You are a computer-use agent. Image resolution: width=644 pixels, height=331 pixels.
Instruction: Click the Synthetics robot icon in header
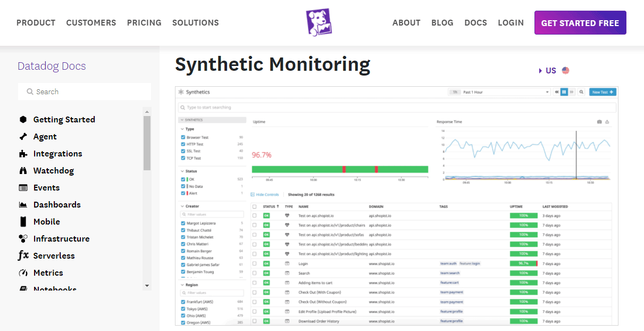pyautogui.click(x=181, y=92)
